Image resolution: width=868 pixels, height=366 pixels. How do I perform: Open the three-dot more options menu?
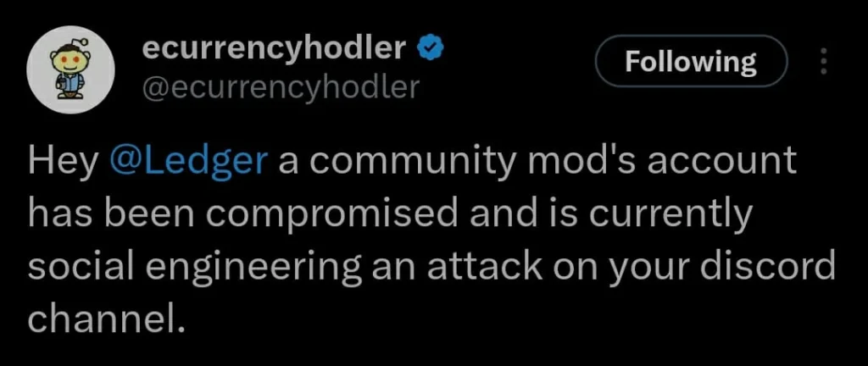pyautogui.click(x=821, y=61)
